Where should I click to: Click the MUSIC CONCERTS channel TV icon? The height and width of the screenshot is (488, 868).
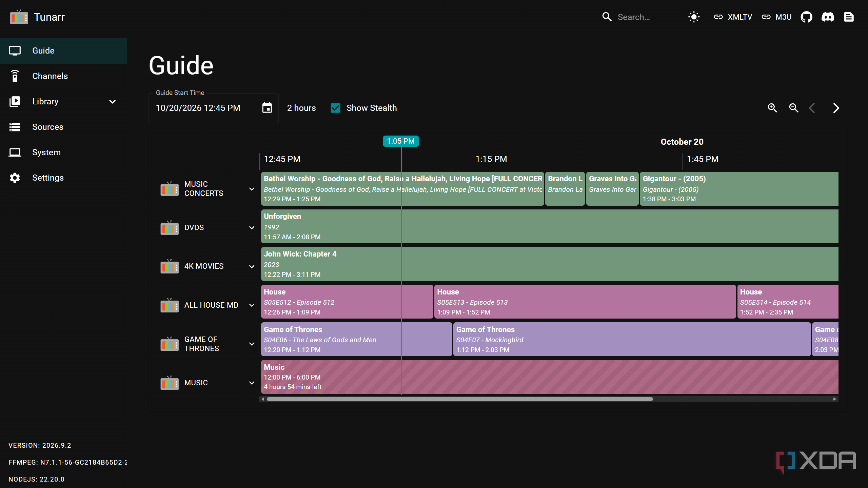[x=170, y=189]
